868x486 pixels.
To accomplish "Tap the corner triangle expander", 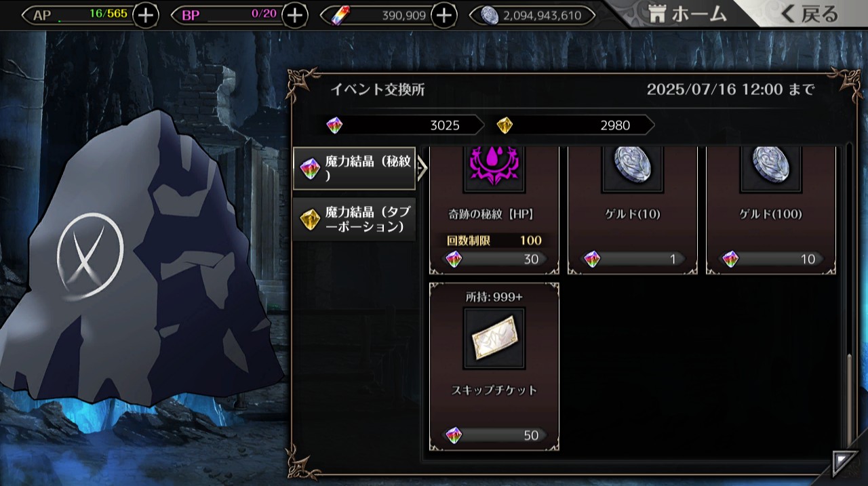I will click(x=845, y=464).
